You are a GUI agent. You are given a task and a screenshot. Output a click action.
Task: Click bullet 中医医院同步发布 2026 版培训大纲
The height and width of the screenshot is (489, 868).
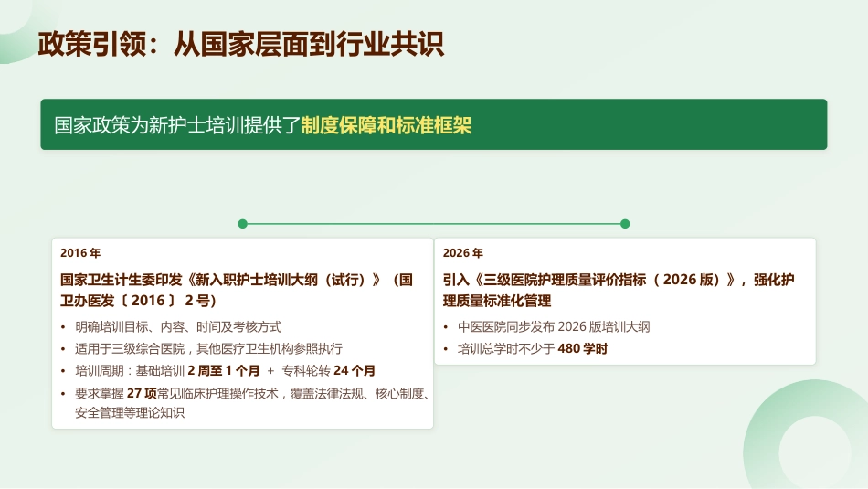pos(554,326)
